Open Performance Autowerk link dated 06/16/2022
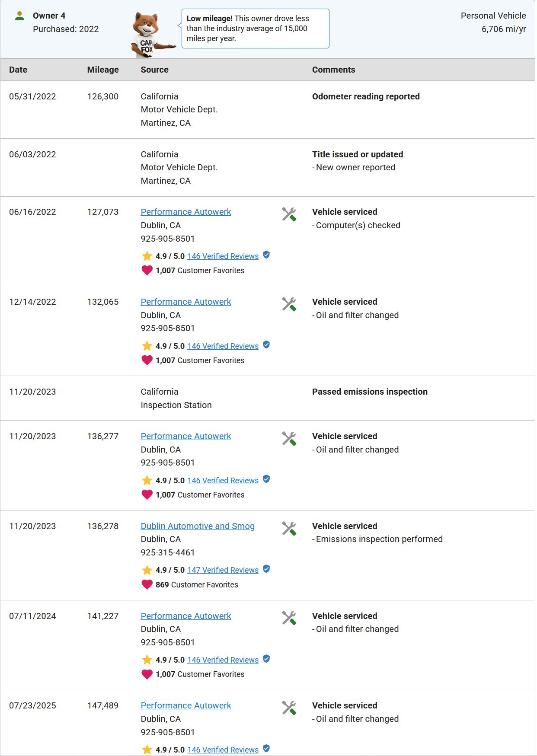 (x=186, y=212)
